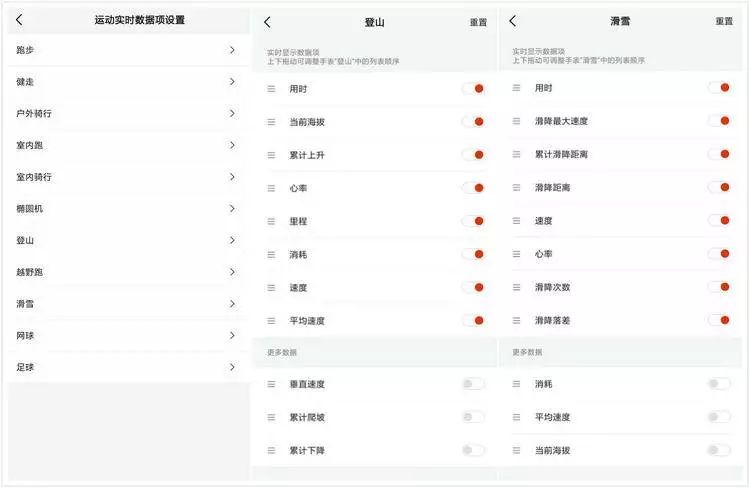
Task: Click drag handle for 累计爬坡
Action: [271, 418]
